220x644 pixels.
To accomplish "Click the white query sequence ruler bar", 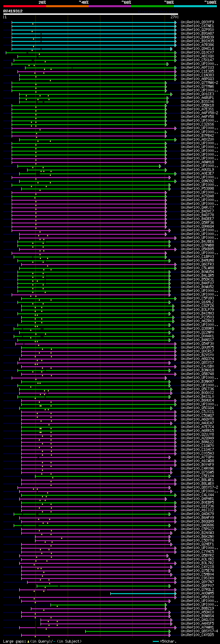I will [x=90, y=14].
